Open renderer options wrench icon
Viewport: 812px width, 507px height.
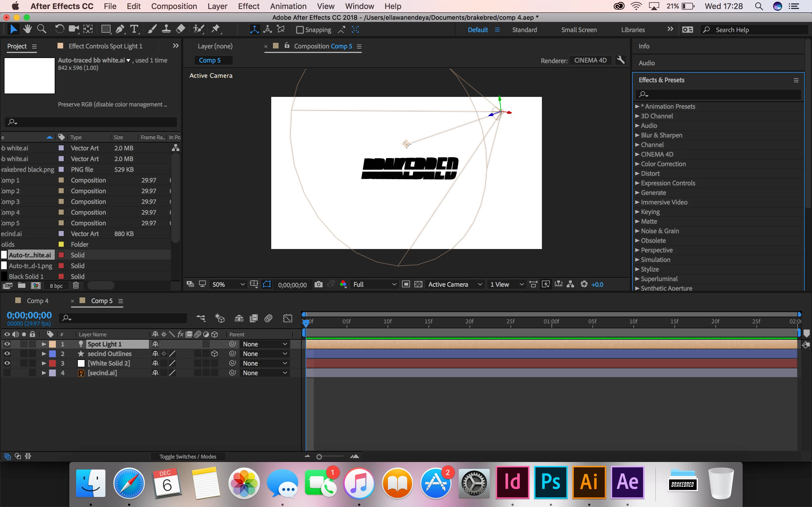point(621,60)
